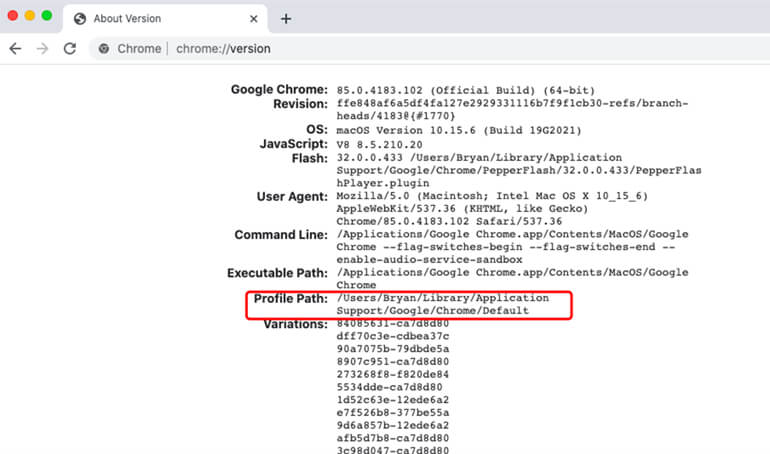
Task: Click the Flash 32.0.0.433 path line
Action: coord(479,157)
